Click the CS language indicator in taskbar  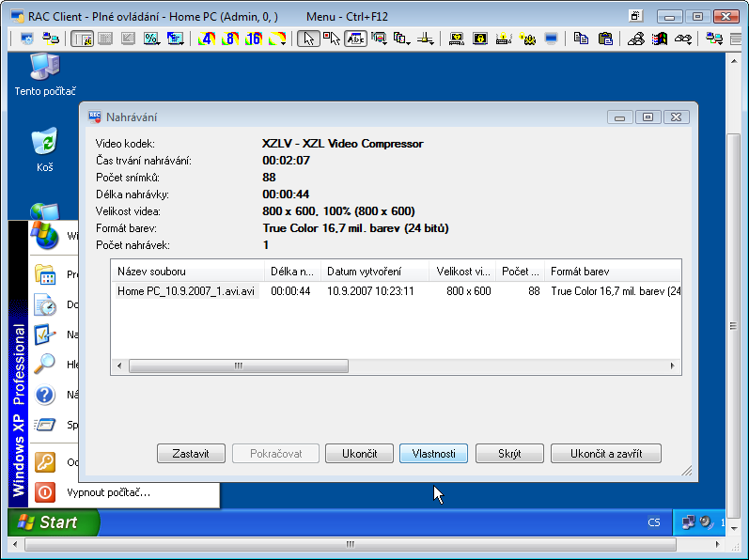click(x=654, y=522)
